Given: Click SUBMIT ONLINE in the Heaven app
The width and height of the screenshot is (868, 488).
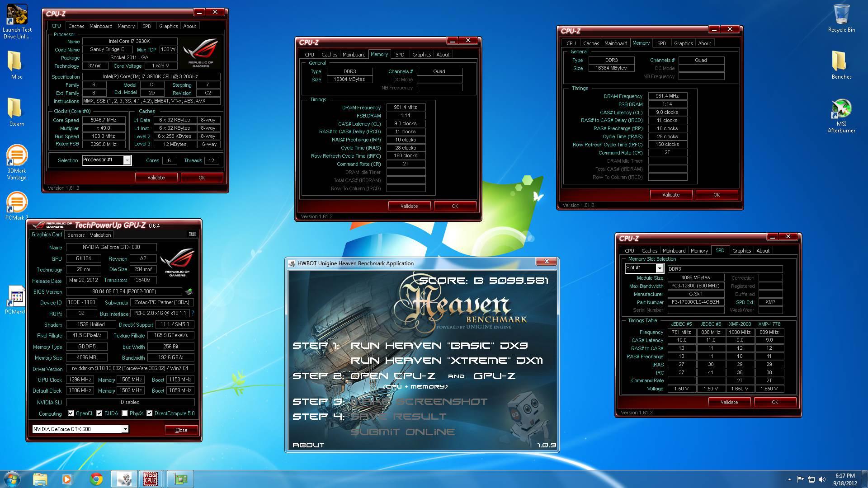Looking at the screenshot, I should point(402,432).
